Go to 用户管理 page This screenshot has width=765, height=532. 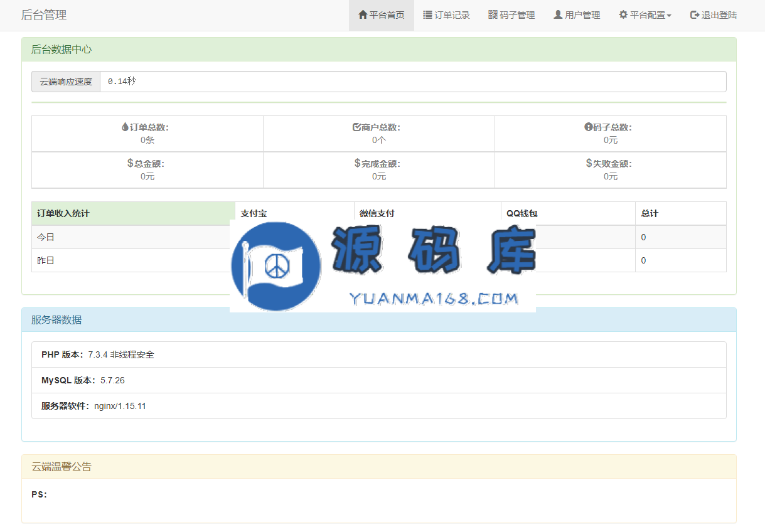(577, 15)
